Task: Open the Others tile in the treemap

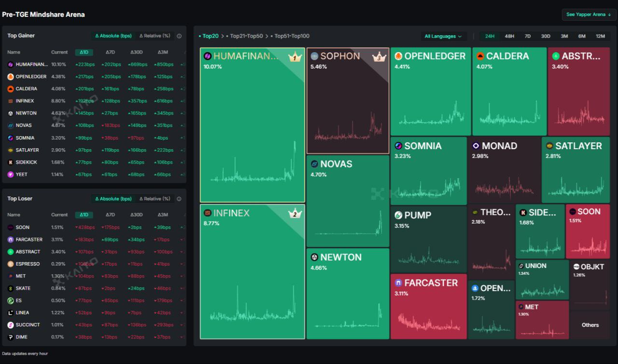Action: click(x=590, y=325)
